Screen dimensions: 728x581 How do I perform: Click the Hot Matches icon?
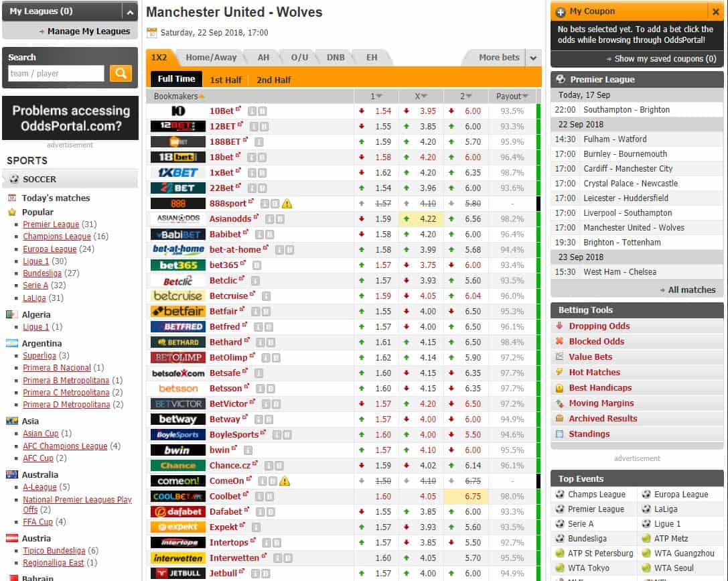coord(559,372)
